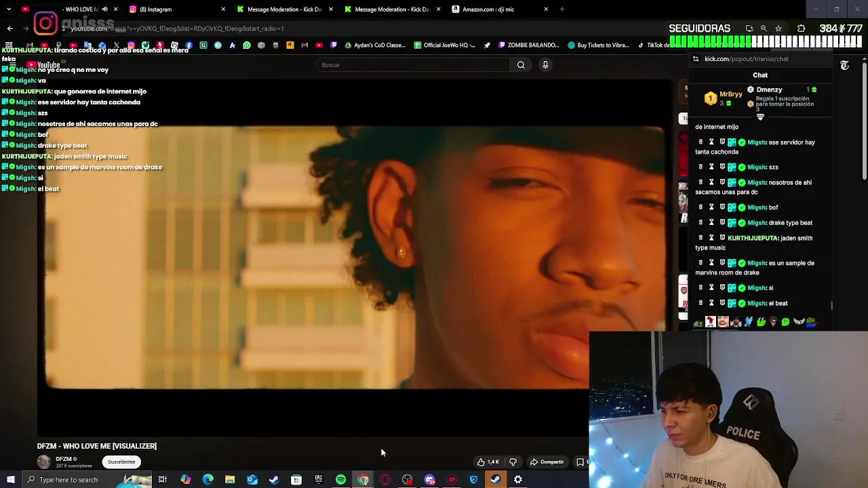Click KURTHIJUEPUTA username in popout chat

753,238
